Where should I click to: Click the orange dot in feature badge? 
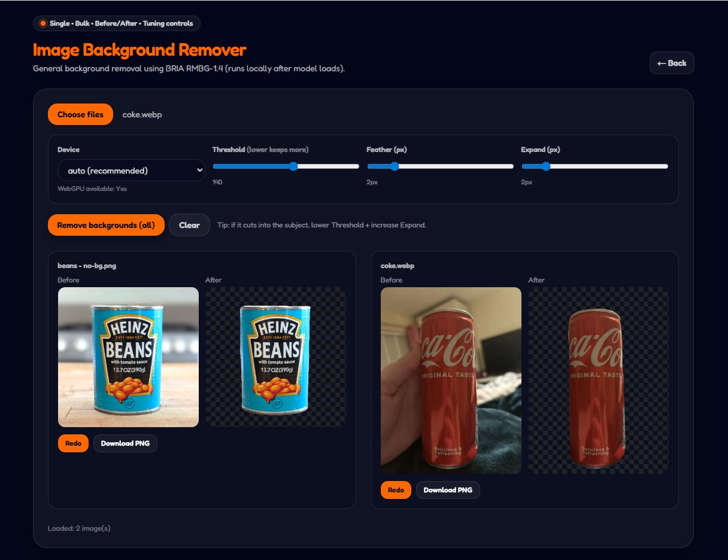[x=43, y=23]
